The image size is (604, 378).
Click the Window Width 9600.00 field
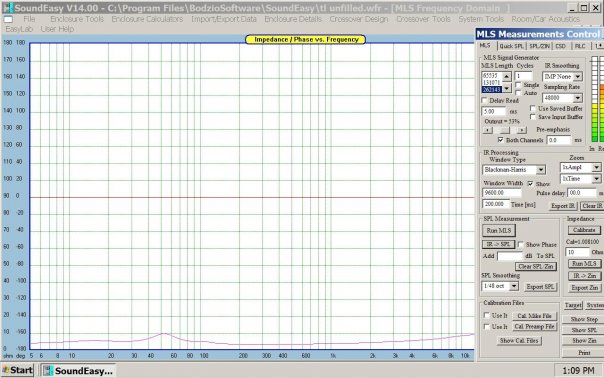(x=502, y=193)
